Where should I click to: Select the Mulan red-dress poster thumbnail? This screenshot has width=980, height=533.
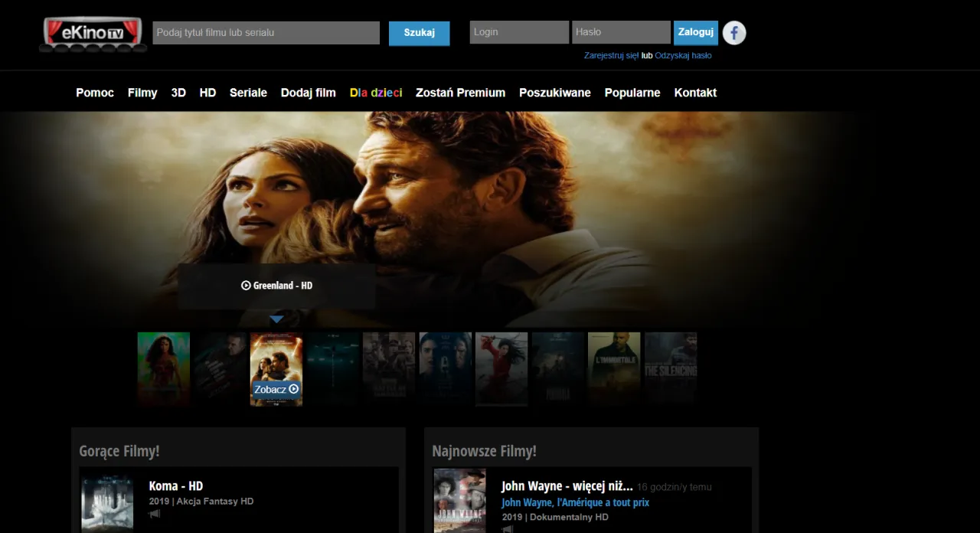pos(501,368)
